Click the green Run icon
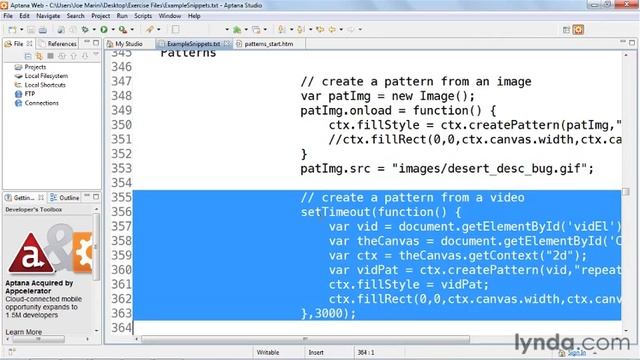640x360 pixels. pyautogui.click(x=104, y=29)
